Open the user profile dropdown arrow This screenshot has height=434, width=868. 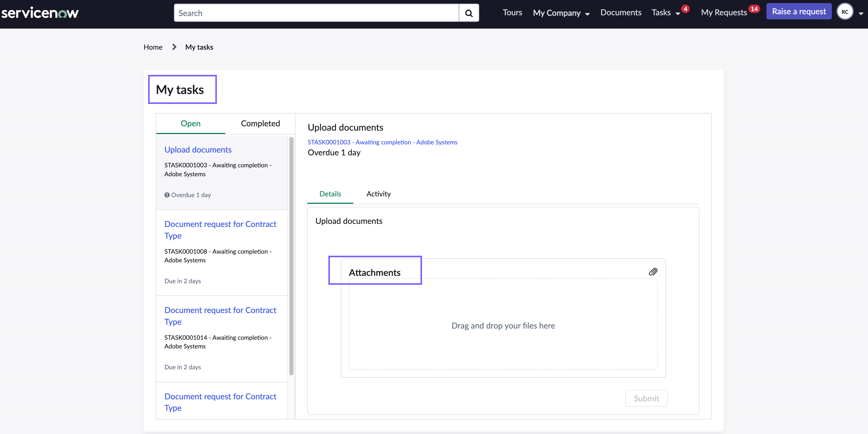861,13
